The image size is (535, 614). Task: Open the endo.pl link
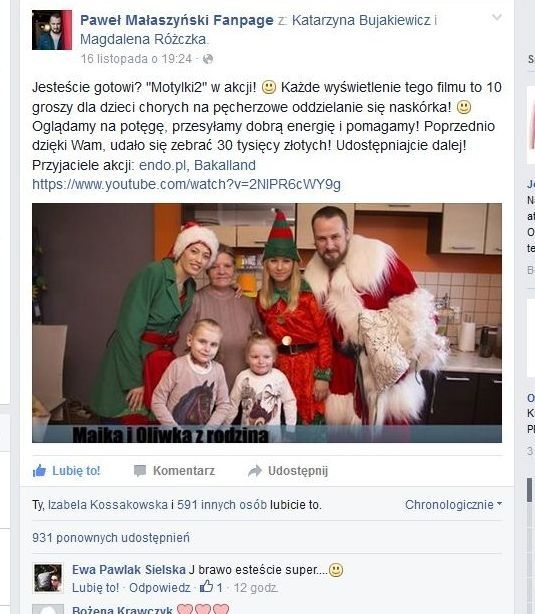click(162, 165)
